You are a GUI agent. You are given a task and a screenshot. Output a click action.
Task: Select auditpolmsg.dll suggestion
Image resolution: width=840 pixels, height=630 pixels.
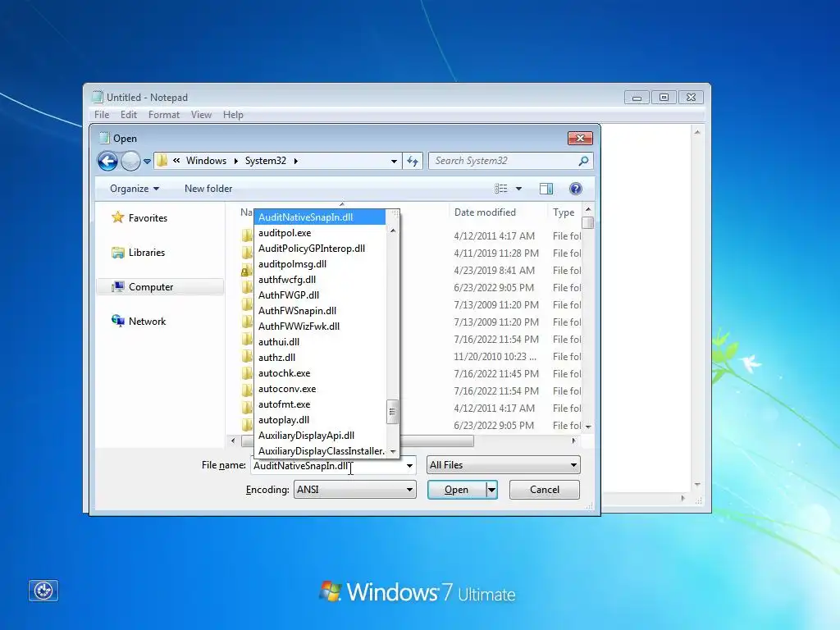click(320, 263)
